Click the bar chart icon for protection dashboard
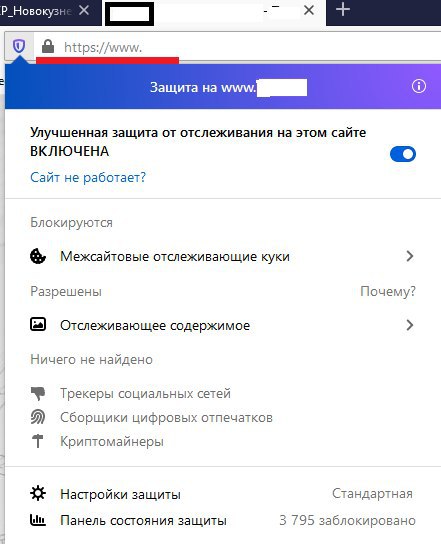 pos(38,520)
